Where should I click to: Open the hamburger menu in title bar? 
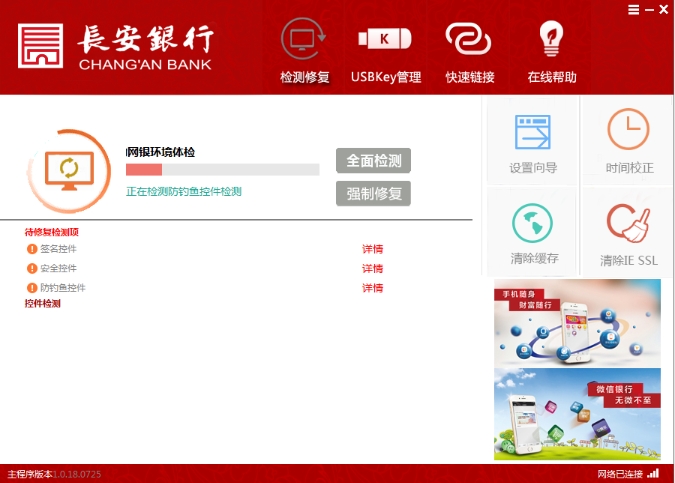coord(633,9)
